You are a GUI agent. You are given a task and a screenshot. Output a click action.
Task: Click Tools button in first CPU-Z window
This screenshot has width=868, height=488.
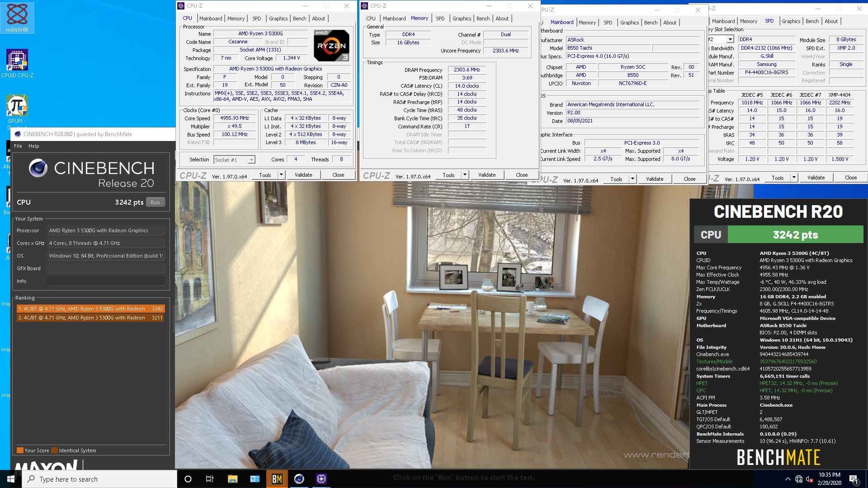pos(265,175)
